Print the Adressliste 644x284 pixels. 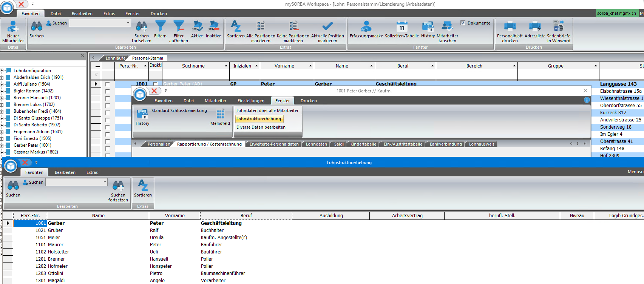coord(535,29)
